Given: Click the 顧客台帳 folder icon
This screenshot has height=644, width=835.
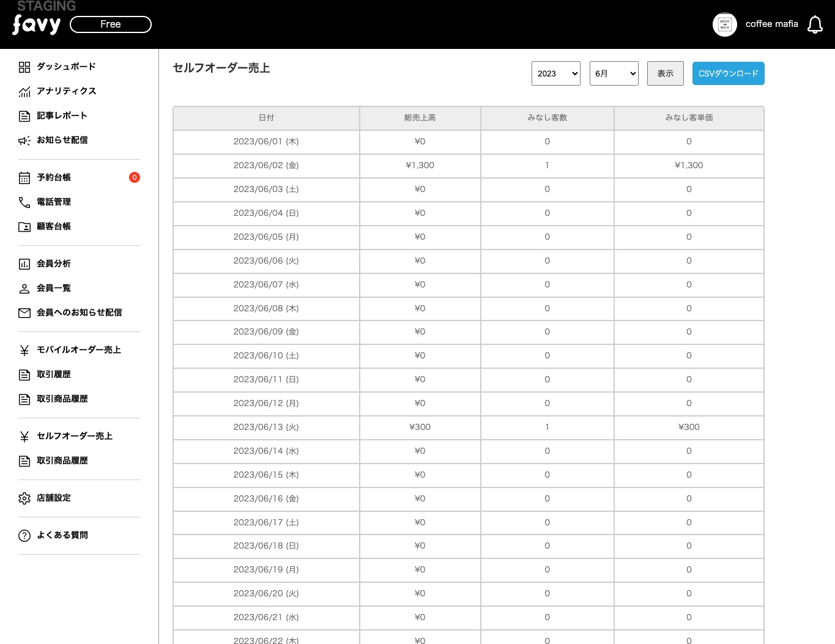Looking at the screenshot, I should (24, 227).
